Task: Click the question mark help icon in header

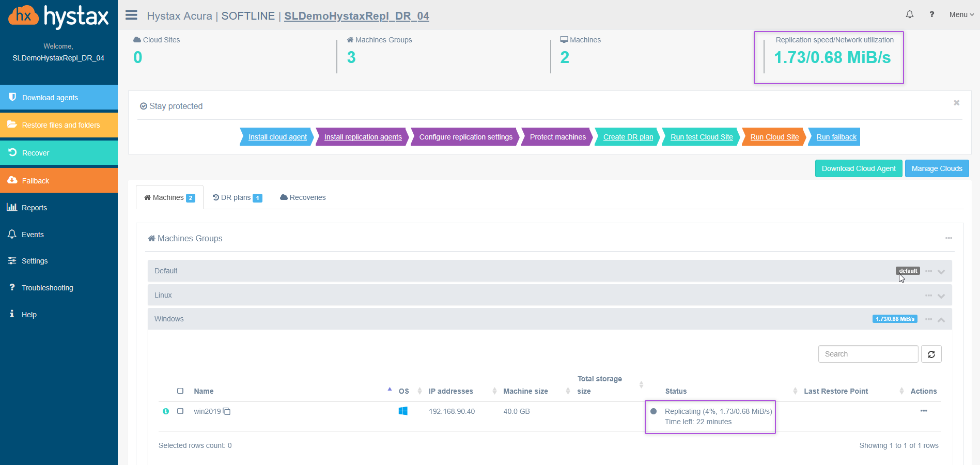Action: point(931,14)
